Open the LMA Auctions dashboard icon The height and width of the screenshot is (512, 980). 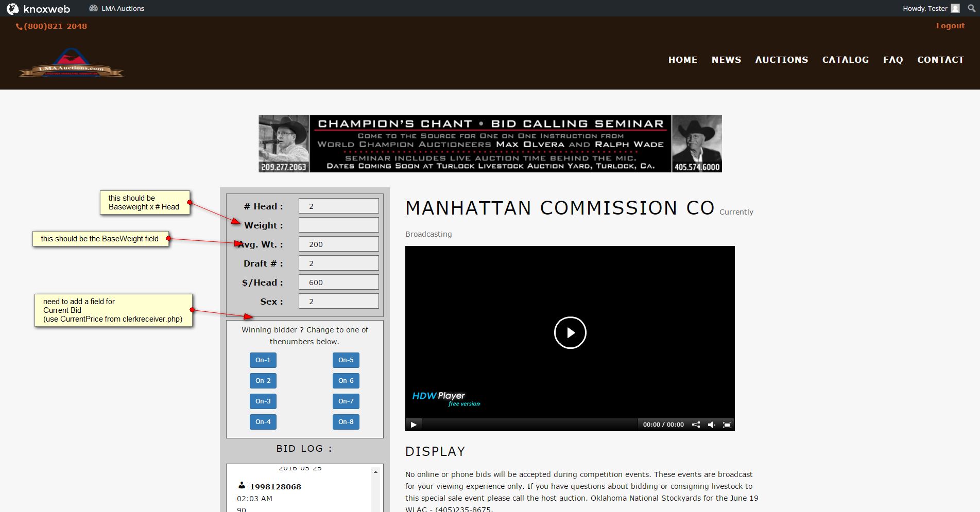click(x=93, y=8)
